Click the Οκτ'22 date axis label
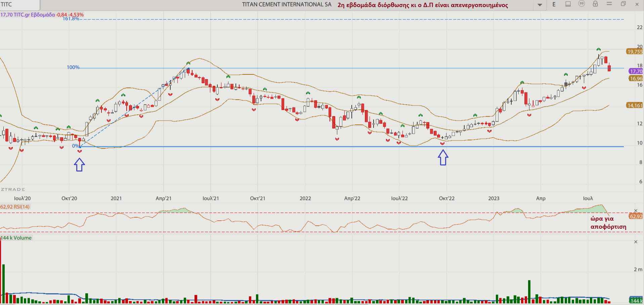The image size is (644, 305). [x=447, y=198]
